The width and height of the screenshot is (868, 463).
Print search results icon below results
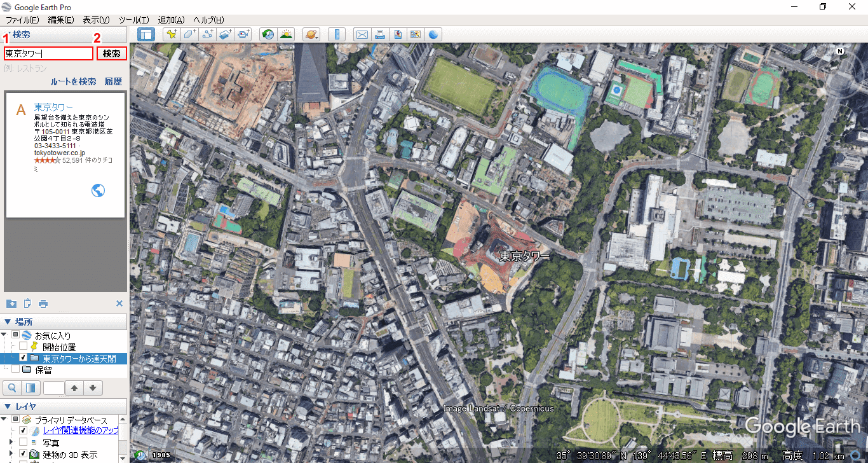(43, 303)
